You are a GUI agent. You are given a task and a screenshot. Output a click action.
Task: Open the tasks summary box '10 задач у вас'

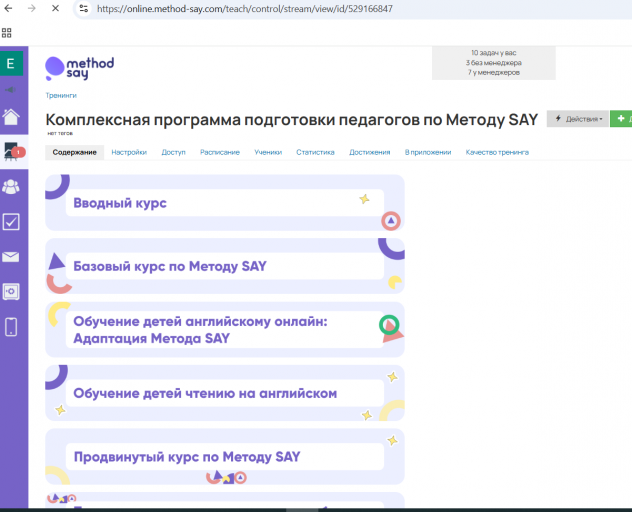pos(493,63)
